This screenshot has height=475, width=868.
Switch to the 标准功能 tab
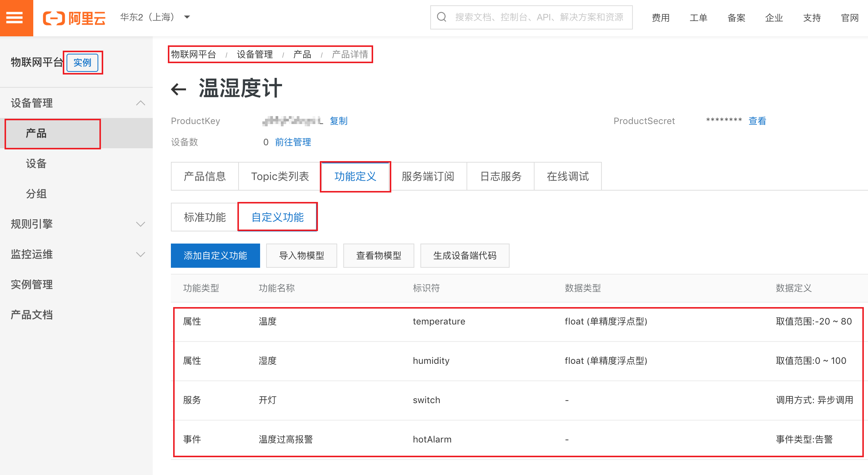(x=205, y=217)
